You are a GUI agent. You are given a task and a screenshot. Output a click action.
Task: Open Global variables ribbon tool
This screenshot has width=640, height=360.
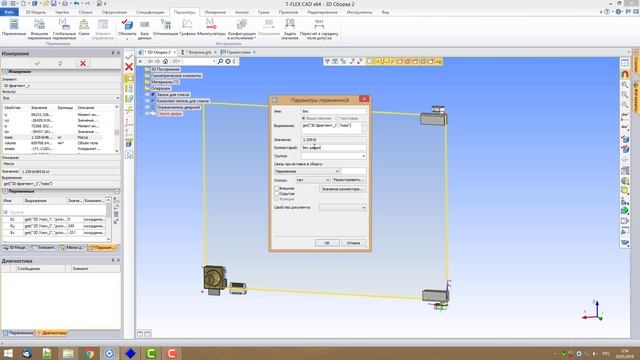pyautogui.click(x=64, y=29)
